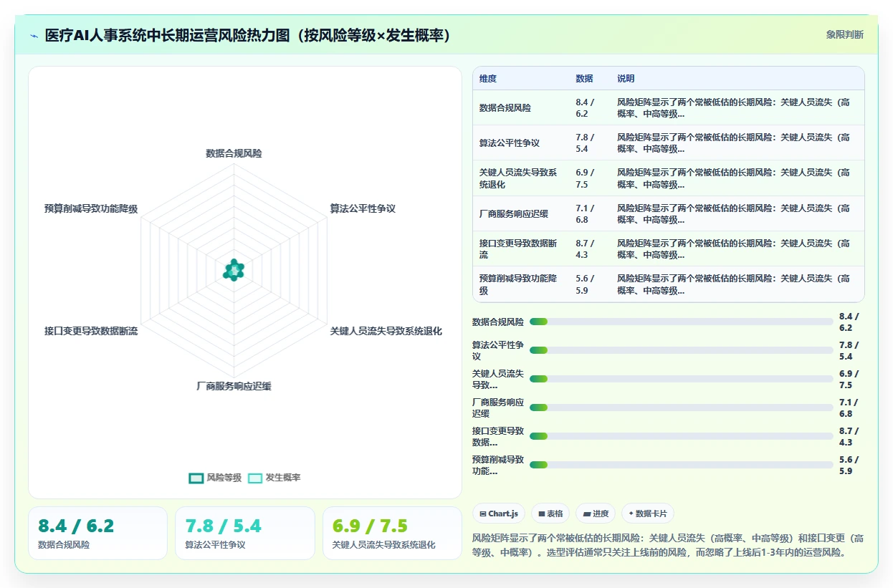Toggle the 发生概率 legend swatch
Viewport: 893px width, 588px height.
coord(255,478)
